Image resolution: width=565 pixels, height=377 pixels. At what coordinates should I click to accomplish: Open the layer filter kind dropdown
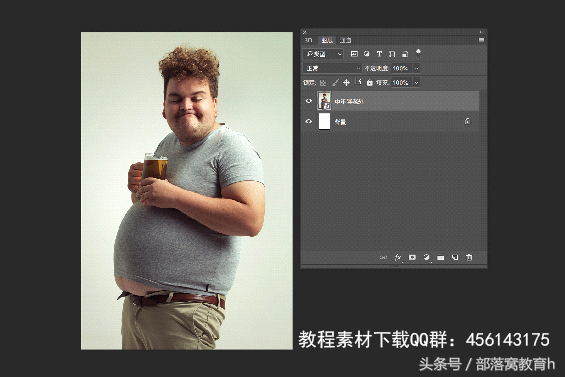(x=323, y=54)
